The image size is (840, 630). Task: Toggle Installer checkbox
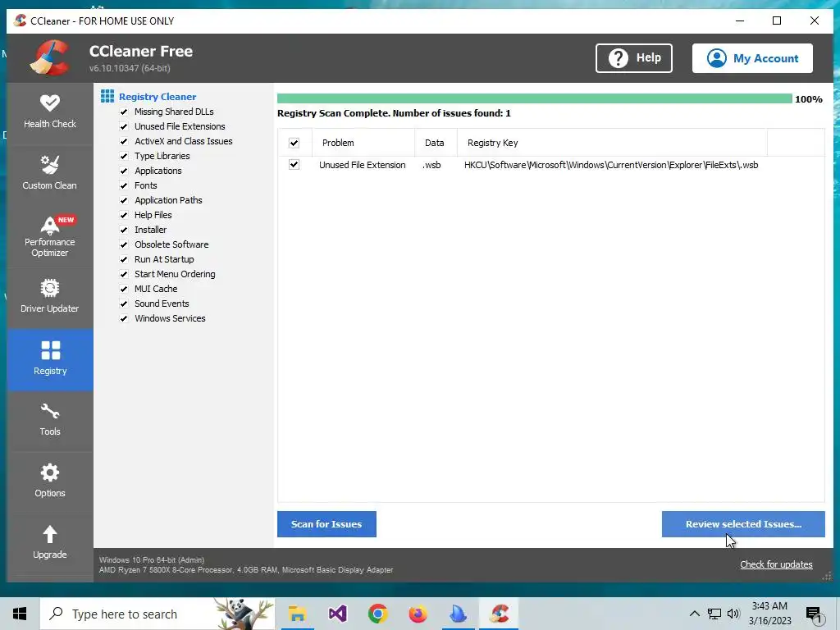[124, 230]
